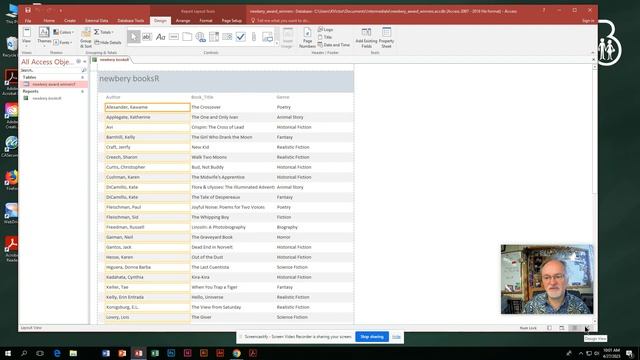This screenshot has width=640, height=360.
Task: Collapse the navigation pane with the shutter arrows
Action: [85, 62]
